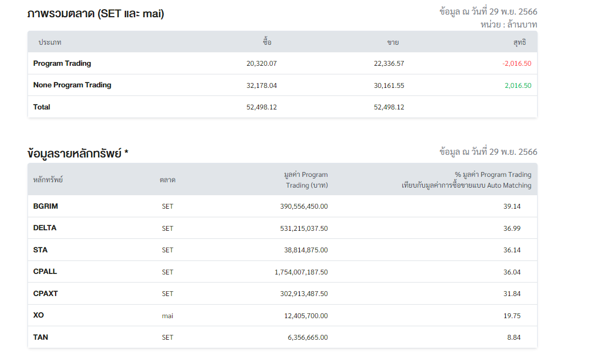
Task: Click the net value -2,016.50 in red
Action: coord(517,64)
